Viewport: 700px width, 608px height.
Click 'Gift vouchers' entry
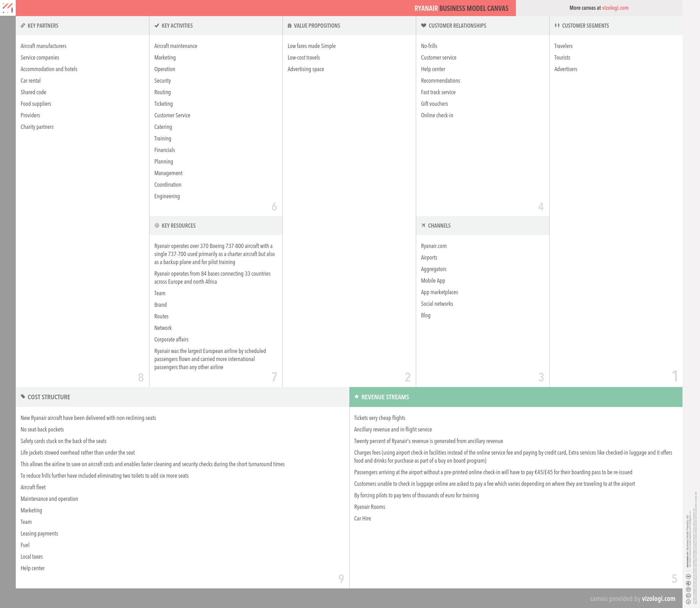434,104
